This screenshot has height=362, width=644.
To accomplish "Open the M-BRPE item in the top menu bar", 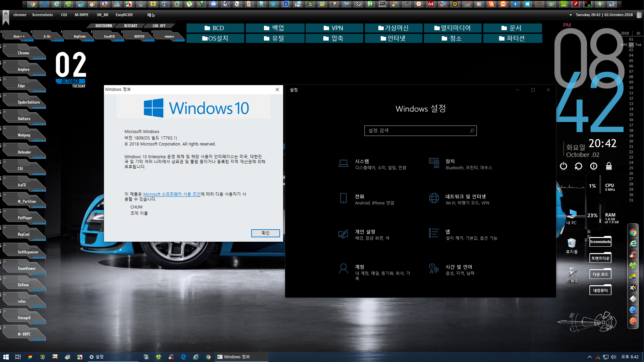I will (82, 15).
